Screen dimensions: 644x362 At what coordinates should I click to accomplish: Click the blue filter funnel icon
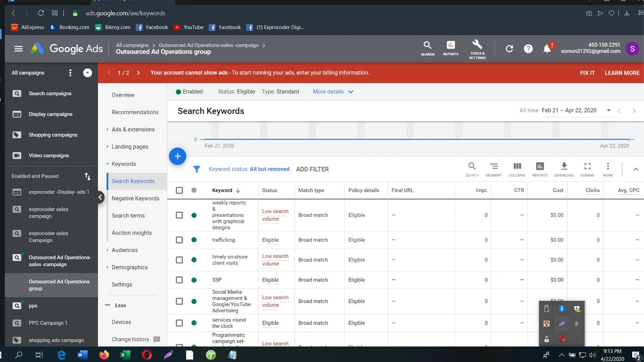click(x=197, y=169)
